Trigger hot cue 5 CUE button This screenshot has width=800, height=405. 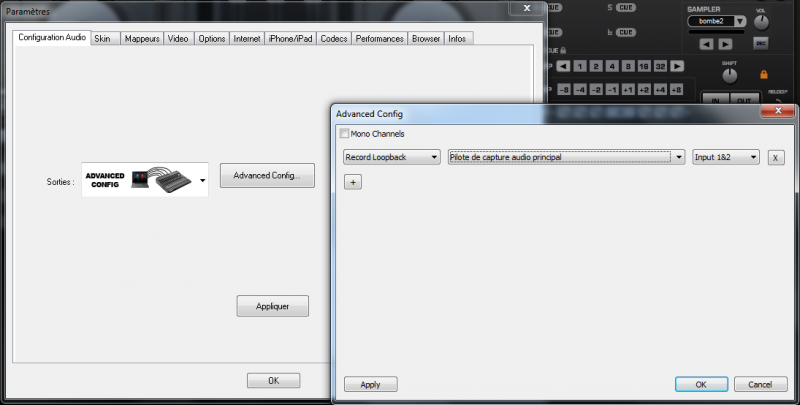pos(625,8)
